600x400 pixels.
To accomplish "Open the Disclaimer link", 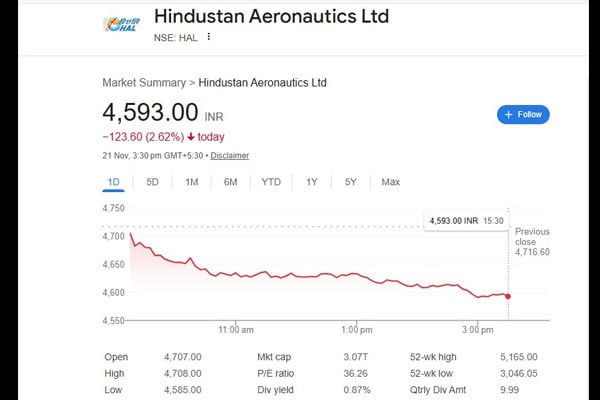I will click(229, 155).
